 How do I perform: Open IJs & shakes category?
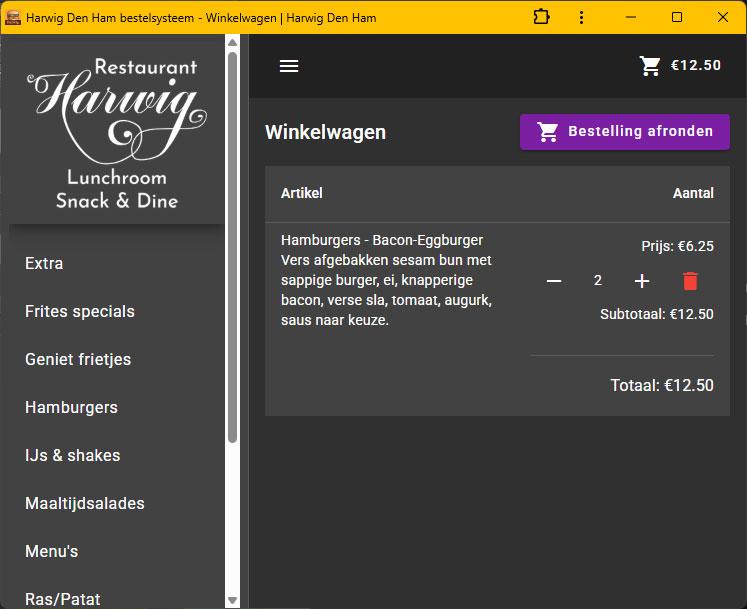pos(72,456)
